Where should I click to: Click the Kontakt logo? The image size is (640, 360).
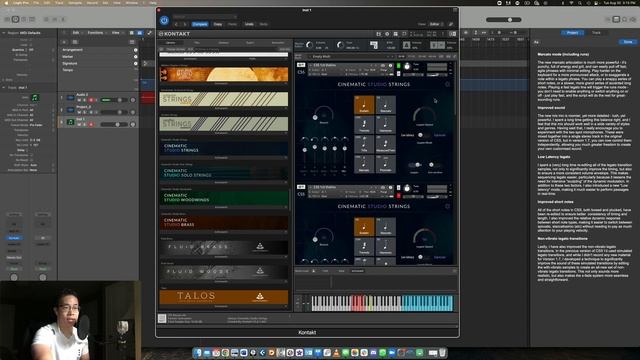pyautogui.click(x=174, y=34)
